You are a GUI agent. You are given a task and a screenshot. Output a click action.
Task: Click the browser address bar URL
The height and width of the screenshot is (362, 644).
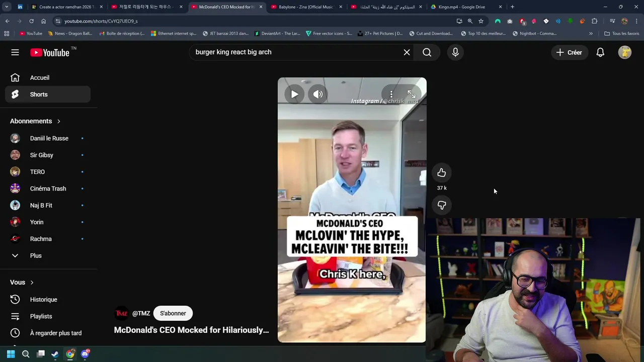(x=101, y=21)
